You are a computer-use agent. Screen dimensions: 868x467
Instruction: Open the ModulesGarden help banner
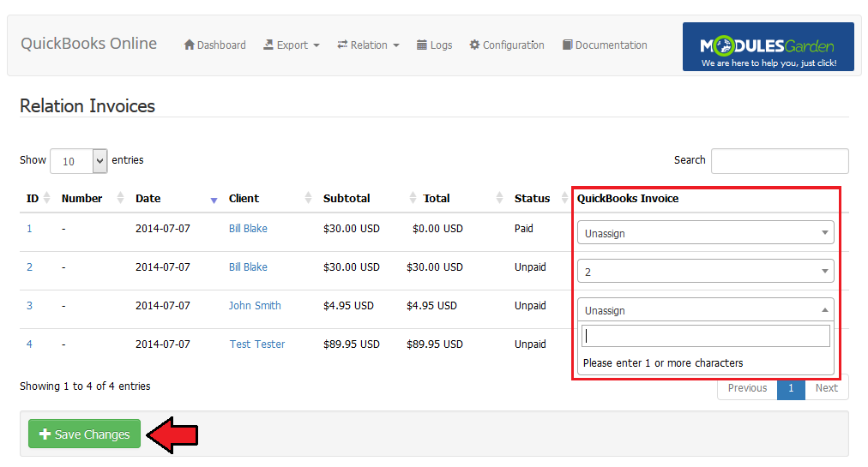(x=769, y=46)
